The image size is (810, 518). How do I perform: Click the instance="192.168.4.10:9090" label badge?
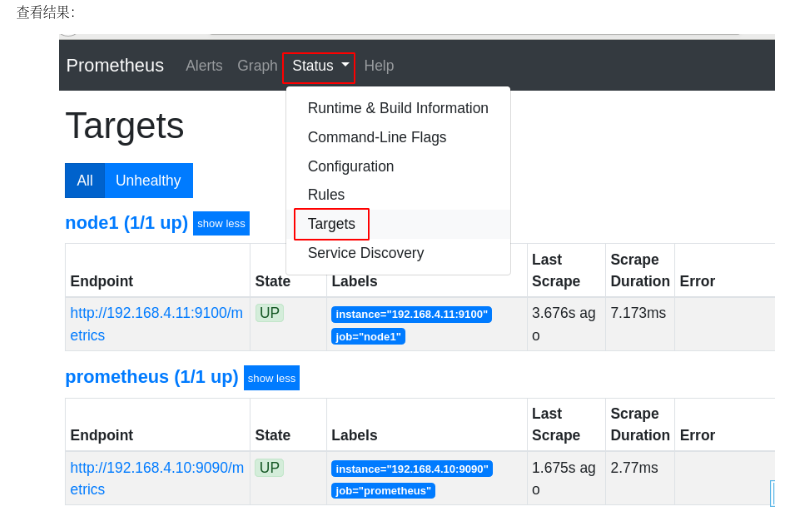[412, 469]
